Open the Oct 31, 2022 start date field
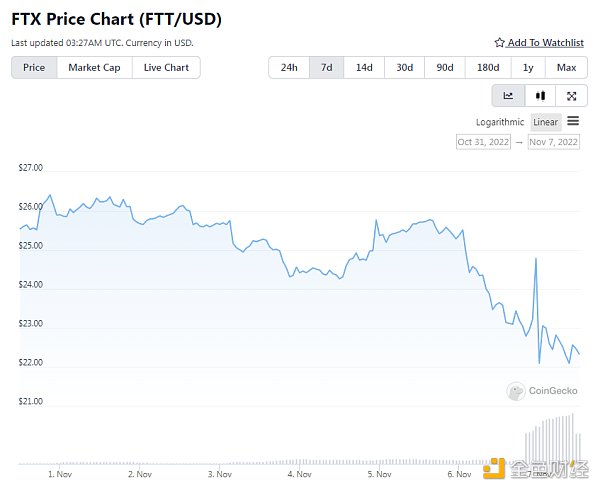 coord(484,142)
